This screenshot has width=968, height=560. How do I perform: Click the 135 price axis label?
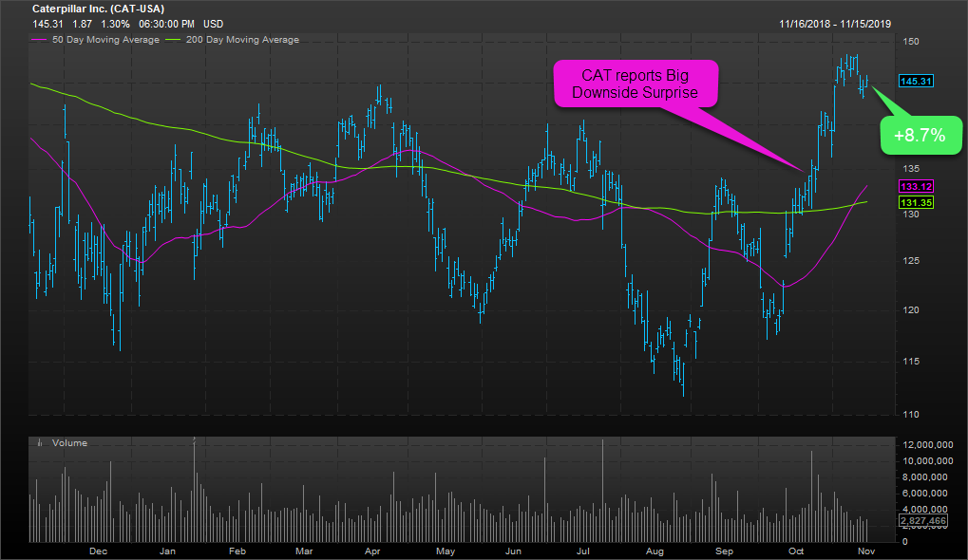pos(911,168)
